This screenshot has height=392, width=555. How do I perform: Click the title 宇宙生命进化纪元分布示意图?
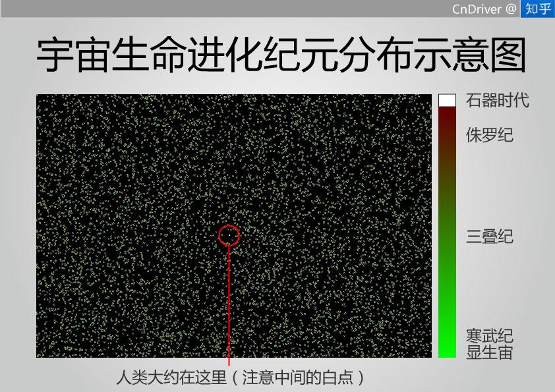[x=281, y=55]
